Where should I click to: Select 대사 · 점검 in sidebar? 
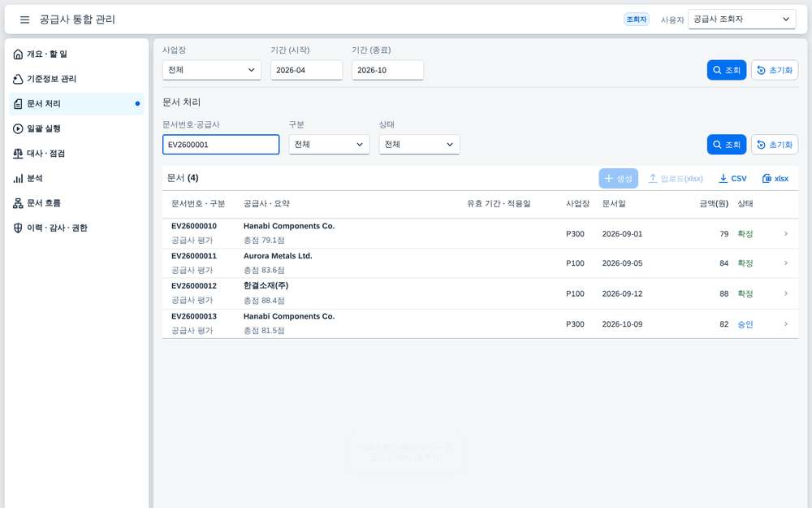(76, 154)
